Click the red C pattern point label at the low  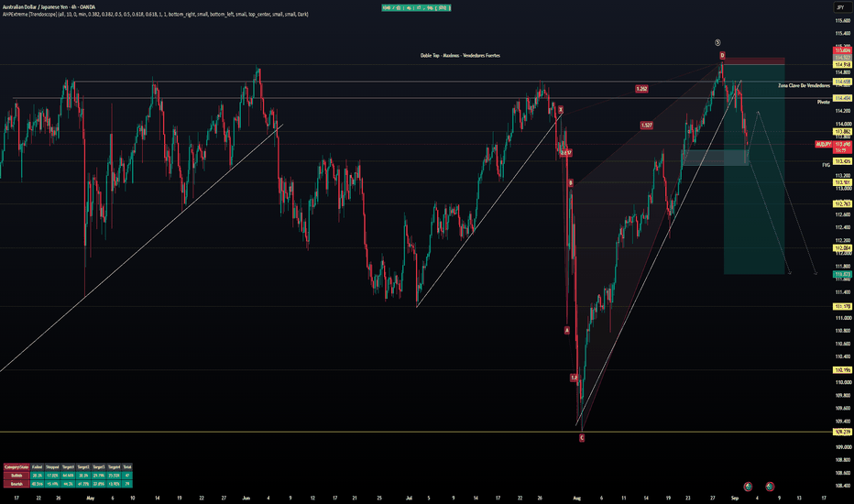point(582,437)
